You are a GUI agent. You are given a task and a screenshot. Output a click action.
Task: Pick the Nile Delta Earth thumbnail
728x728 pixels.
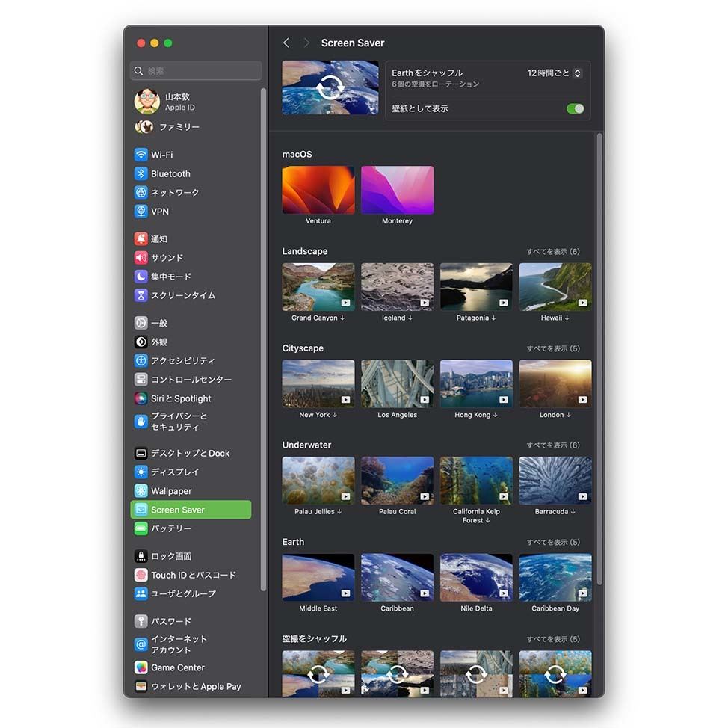coord(476,578)
